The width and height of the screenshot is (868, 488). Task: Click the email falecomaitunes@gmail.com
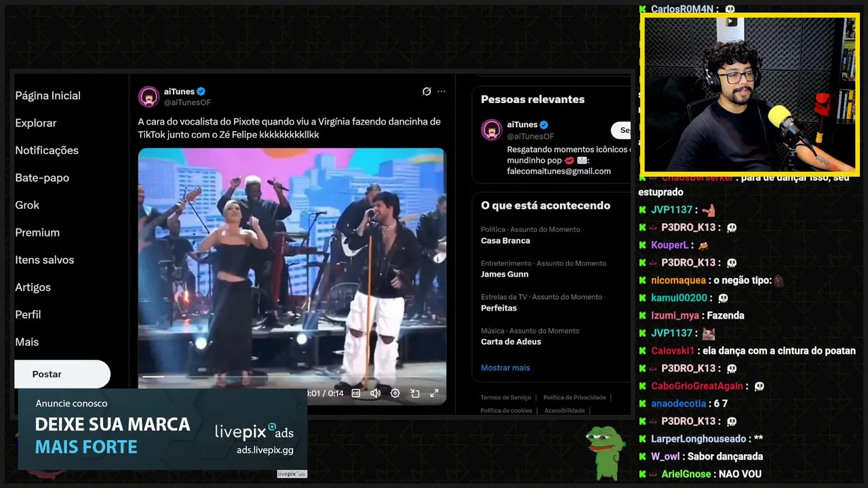click(559, 171)
